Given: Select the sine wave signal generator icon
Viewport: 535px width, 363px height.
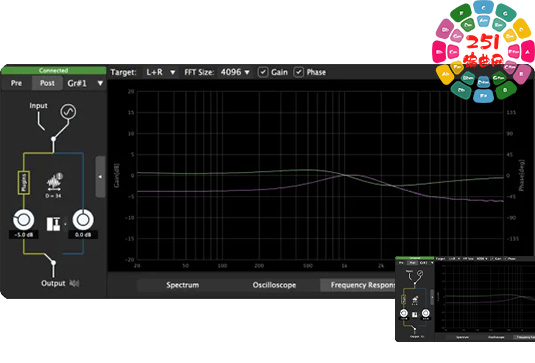Looking at the screenshot, I should [68, 112].
